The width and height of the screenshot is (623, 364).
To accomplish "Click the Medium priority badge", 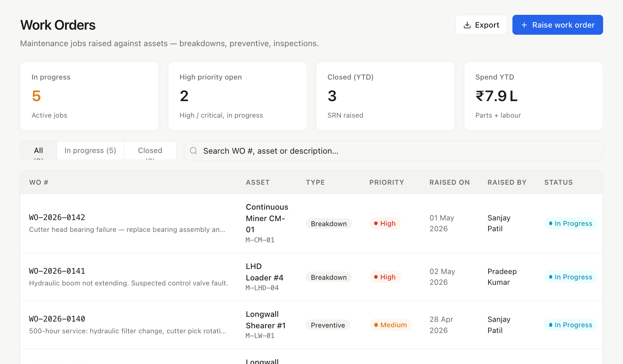I will coord(390,325).
